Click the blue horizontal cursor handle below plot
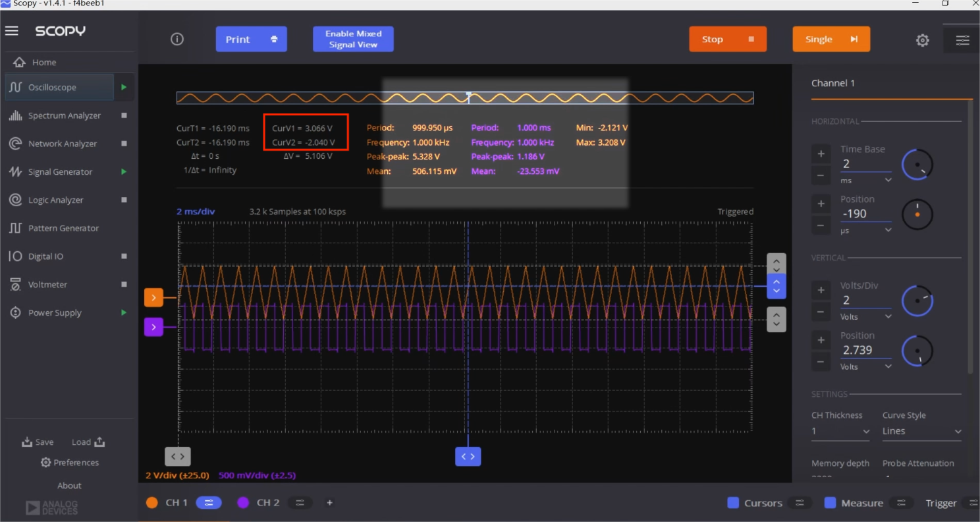The image size is (980, 522). click(468, 456)
